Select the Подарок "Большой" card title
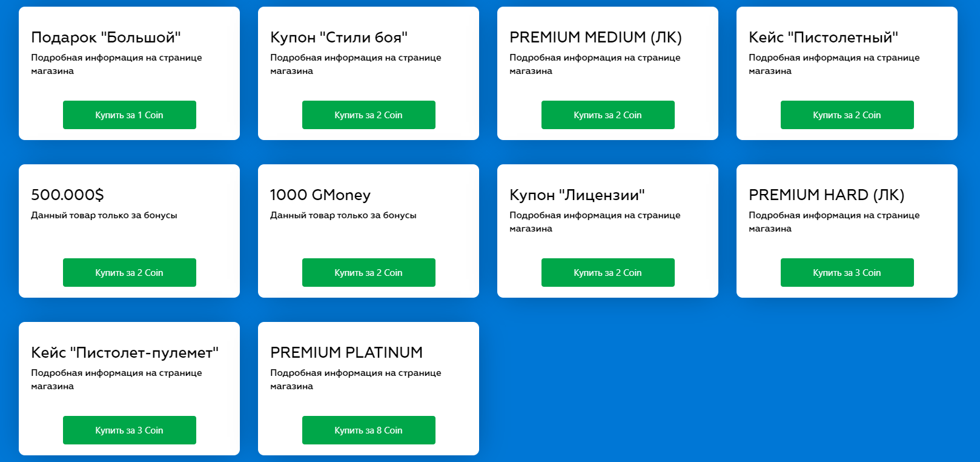Image resolution: width=980 pixels, height=462 pixels. click(106, 38)
